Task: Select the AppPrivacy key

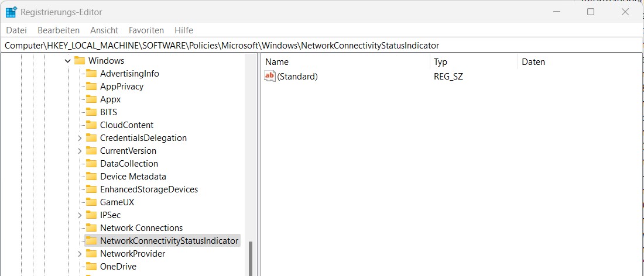Action: (122, 87)
